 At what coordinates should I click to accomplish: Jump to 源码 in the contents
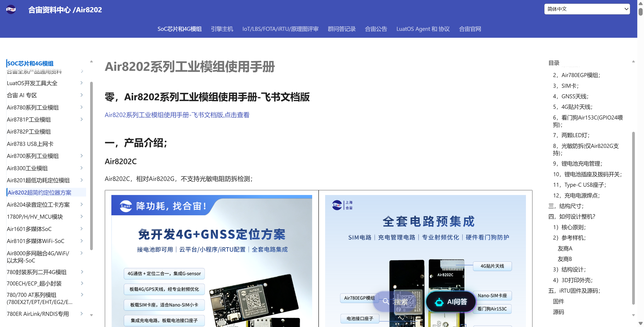tap(558, 312)
